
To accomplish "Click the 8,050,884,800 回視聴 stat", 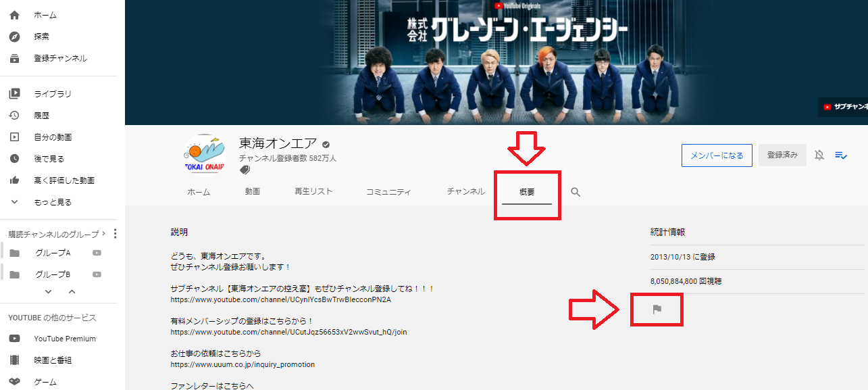I will point(686,281).
